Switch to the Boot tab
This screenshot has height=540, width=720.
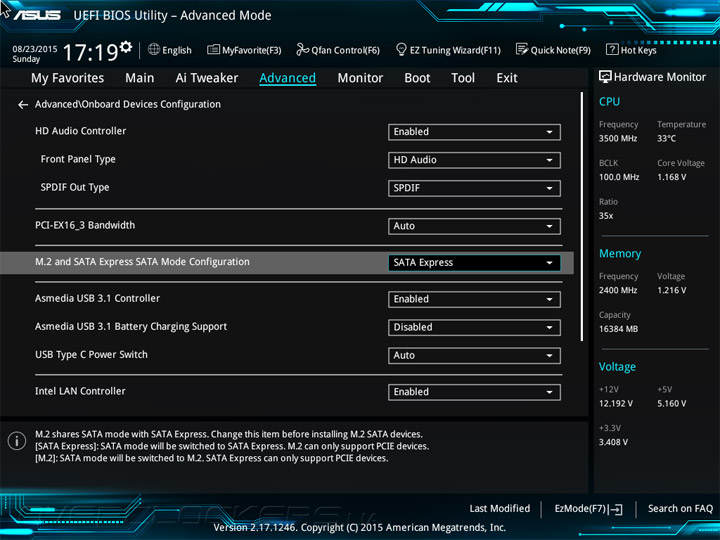click(417, 78)
